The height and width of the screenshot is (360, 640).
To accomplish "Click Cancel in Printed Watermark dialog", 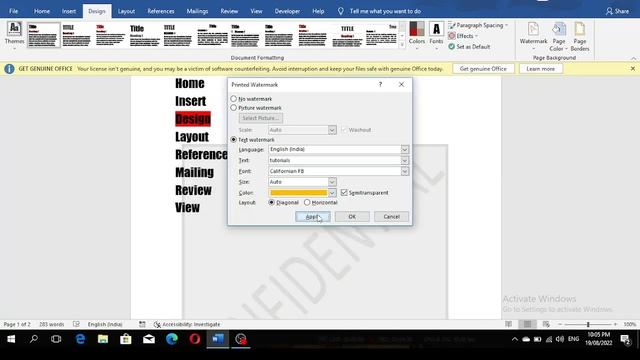I will click(x=391, y=217).
